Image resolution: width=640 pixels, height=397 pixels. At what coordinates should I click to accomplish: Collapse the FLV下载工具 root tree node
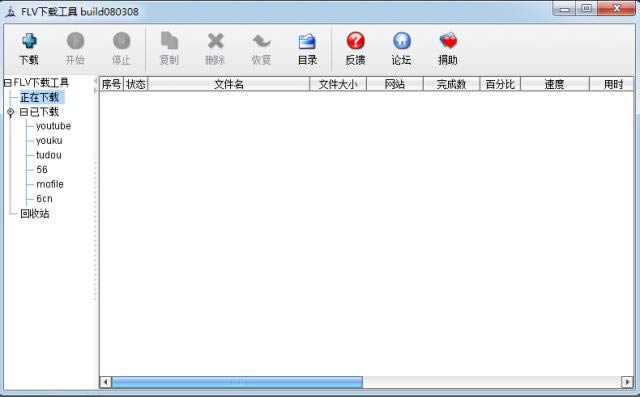[7, 83]
